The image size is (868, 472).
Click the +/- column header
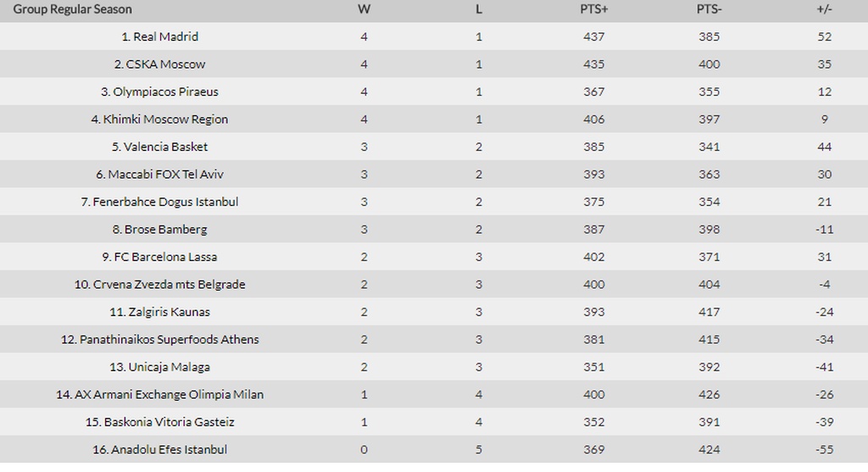(x=824, y=9)
